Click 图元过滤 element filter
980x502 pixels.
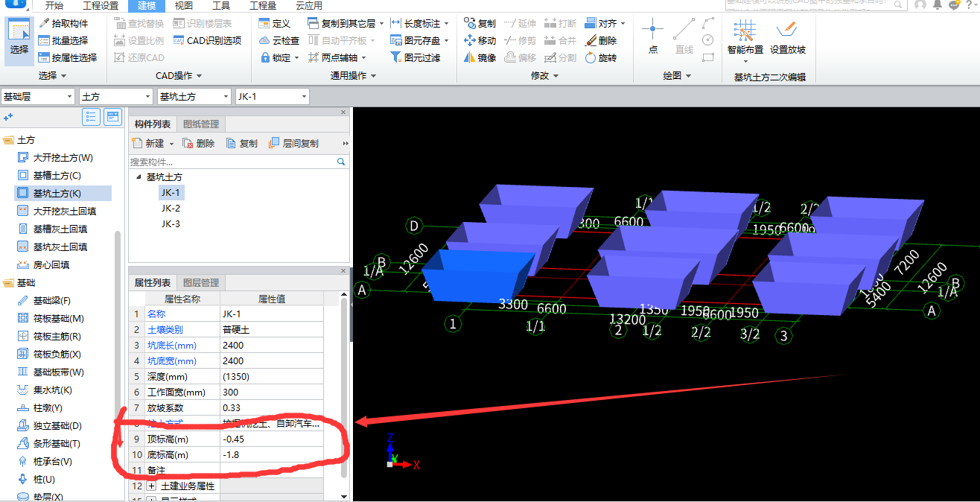(x=416, y=57)
